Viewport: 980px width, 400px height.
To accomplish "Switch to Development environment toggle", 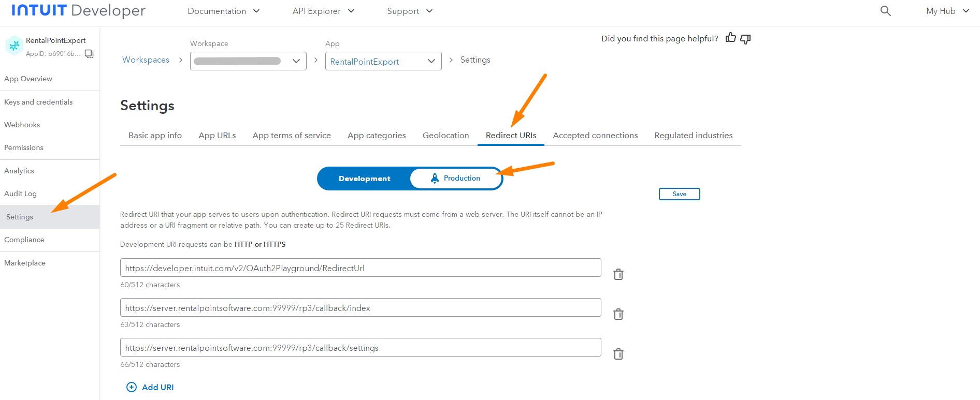I will [x=364, y=179].
